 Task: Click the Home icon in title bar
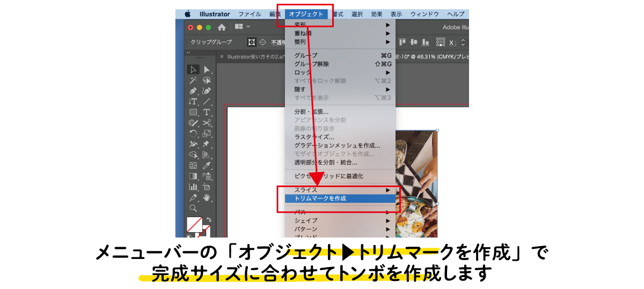tap(222, 27)
